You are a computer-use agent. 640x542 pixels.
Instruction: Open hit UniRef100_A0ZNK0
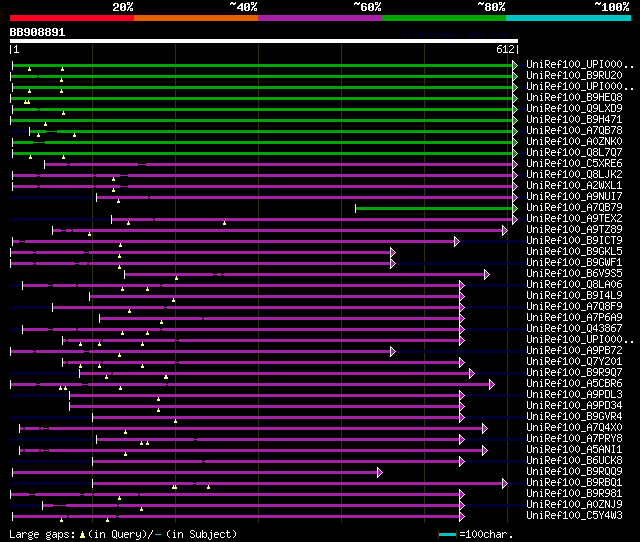574,142
